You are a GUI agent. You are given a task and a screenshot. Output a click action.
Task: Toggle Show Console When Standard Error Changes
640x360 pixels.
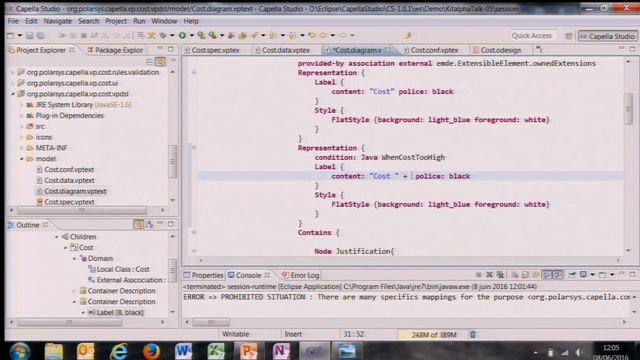558,275
